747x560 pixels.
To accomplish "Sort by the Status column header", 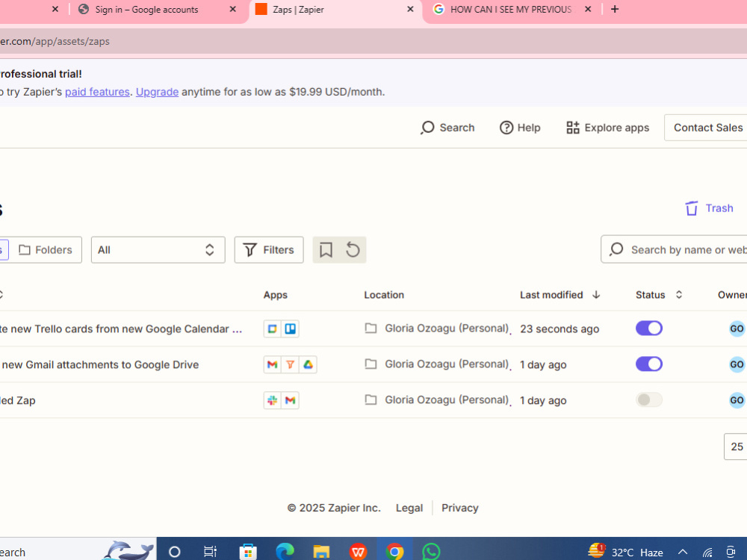I will [x=659, y=295].
